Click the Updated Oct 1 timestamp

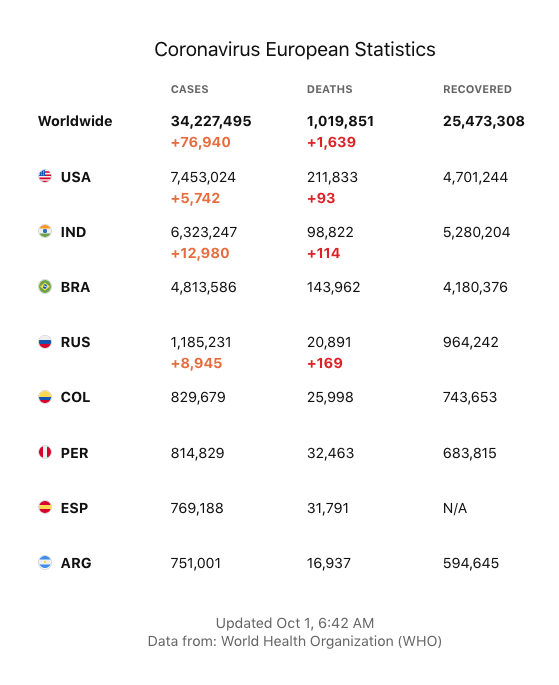click(295, 623)
